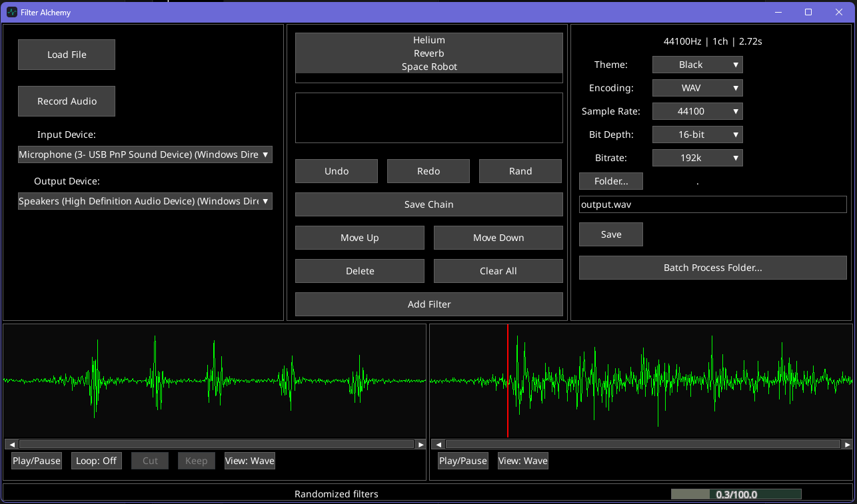Click the progress bar in status bar

tap(736, 494)
